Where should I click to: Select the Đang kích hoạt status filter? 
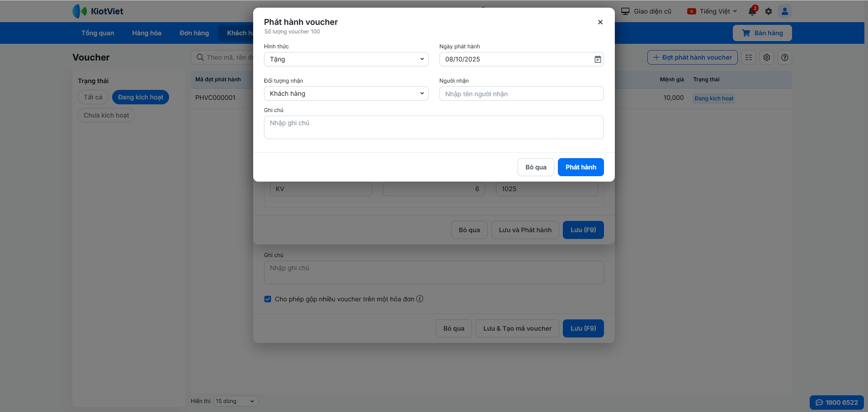click(x=141, y=97)
